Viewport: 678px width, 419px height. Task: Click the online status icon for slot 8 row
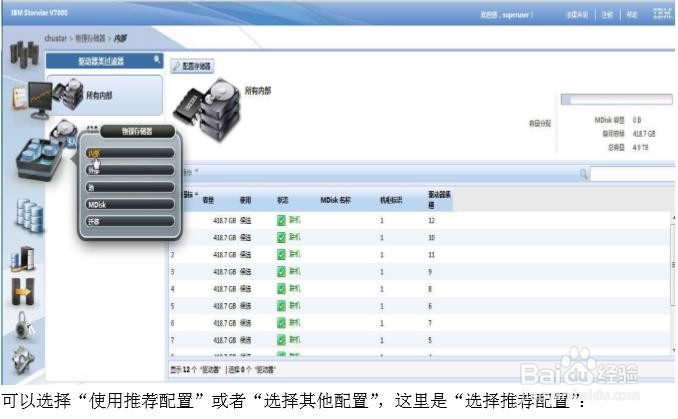tap(281, 288)
